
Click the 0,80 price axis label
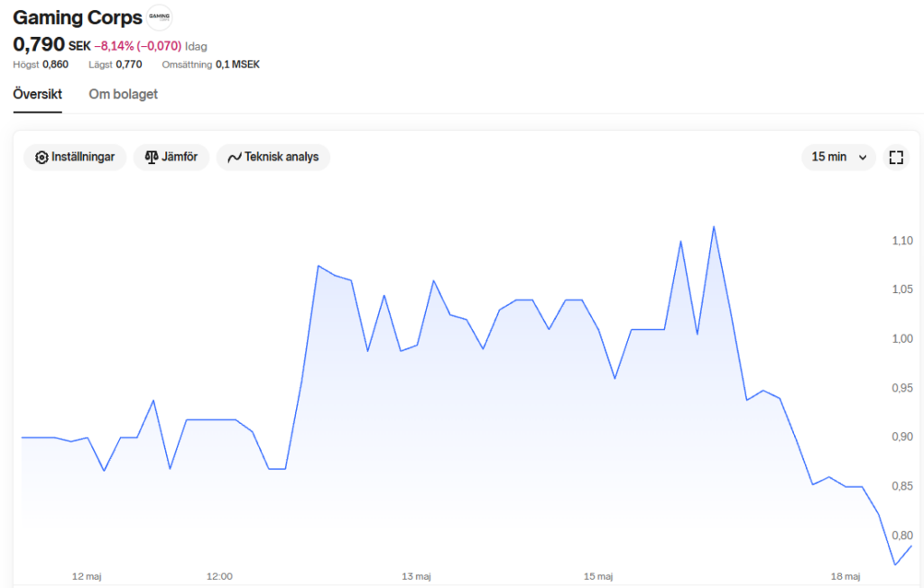coord(902,535)
